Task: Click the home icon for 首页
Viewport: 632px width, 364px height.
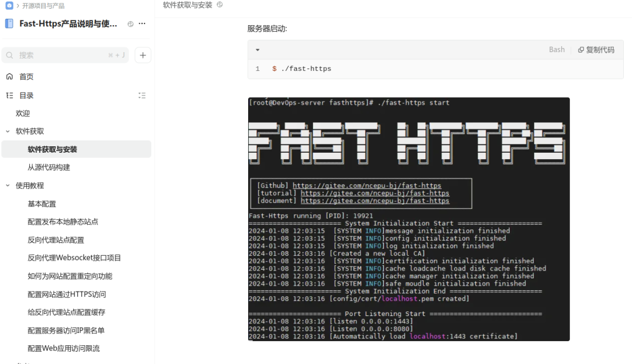Action: [x=9, y=77]
